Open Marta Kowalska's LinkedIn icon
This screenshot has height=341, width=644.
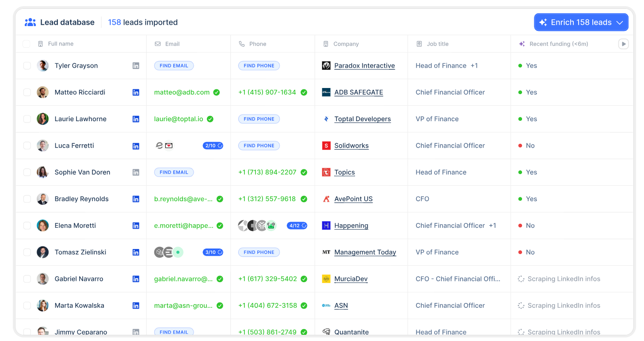coord(136,306)
